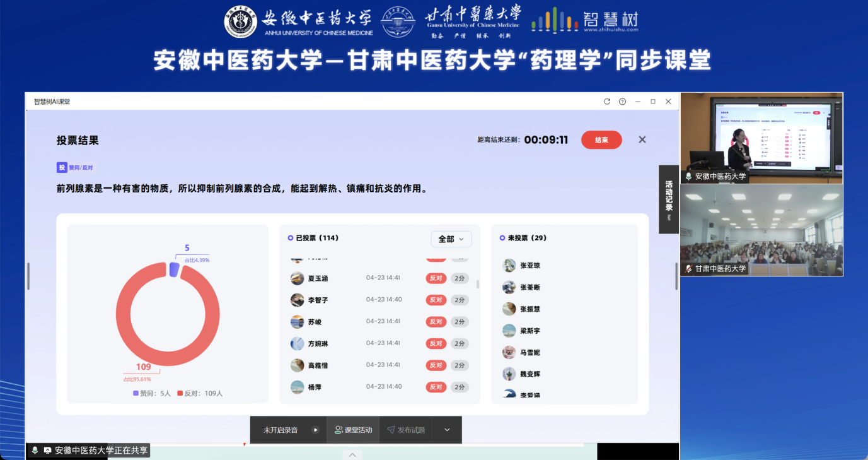Click the refresh icon in the title bar
The image size is (868, 460).
tap(607, 102)
